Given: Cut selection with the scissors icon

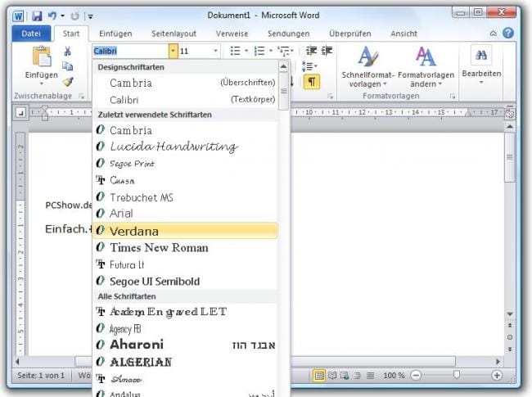Looking at the screenshot, I should [67, 52].
